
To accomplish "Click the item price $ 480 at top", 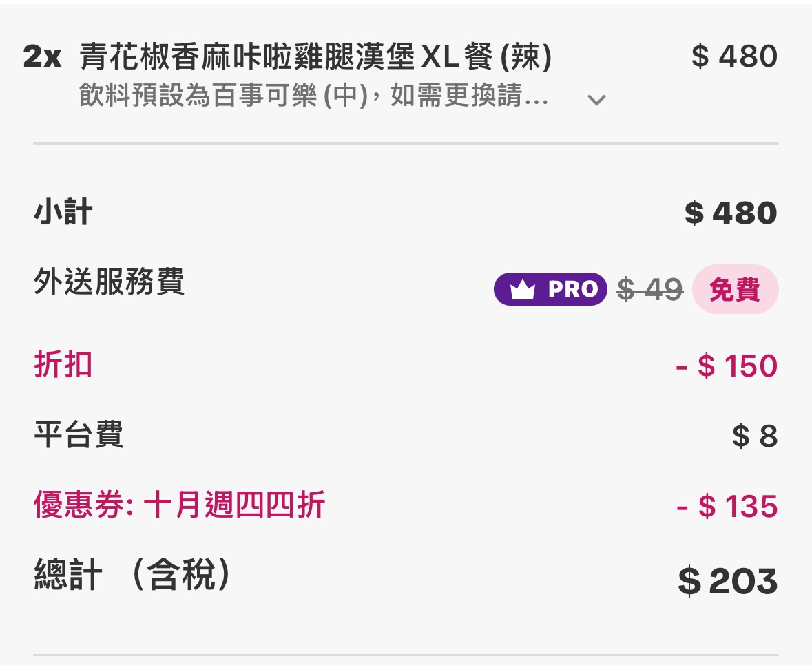I will tap(733, 56).
